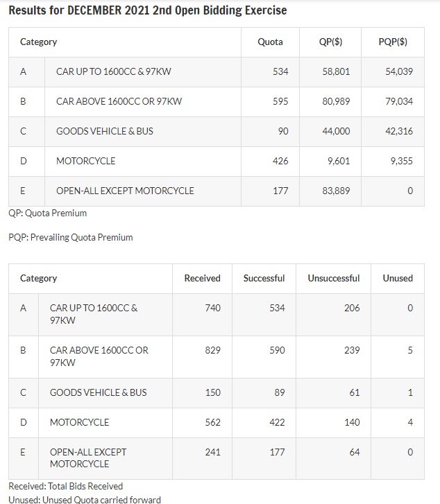Image resolution: width=440 pixels, height=504 pixels.
Task: Click OPEN-ALL EXCEPT MOTORCYCLE in the second table
Action: point(88,458)
